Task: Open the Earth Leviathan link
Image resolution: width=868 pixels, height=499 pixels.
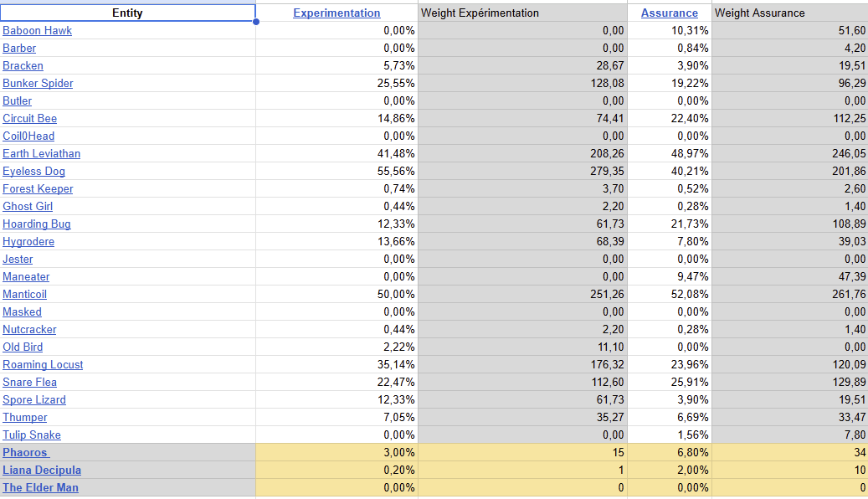Action: [x=42, y=153]
